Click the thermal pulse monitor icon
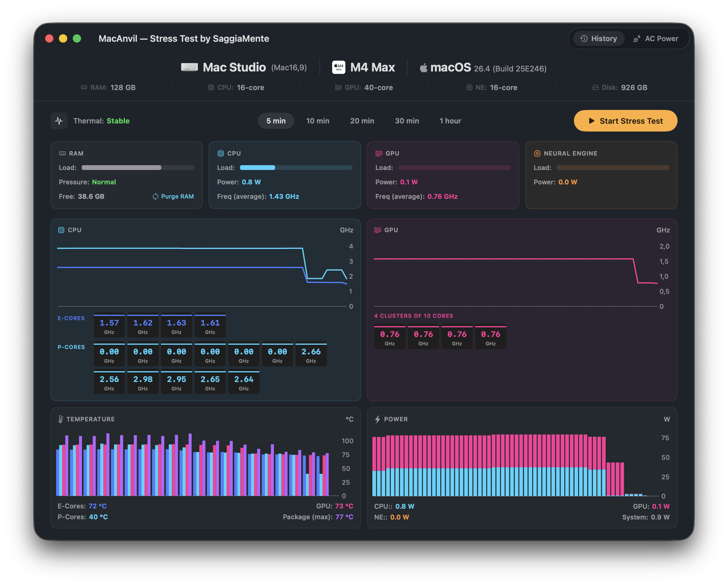The height and width of the screenshot is (585, 728). click(59, 121)
